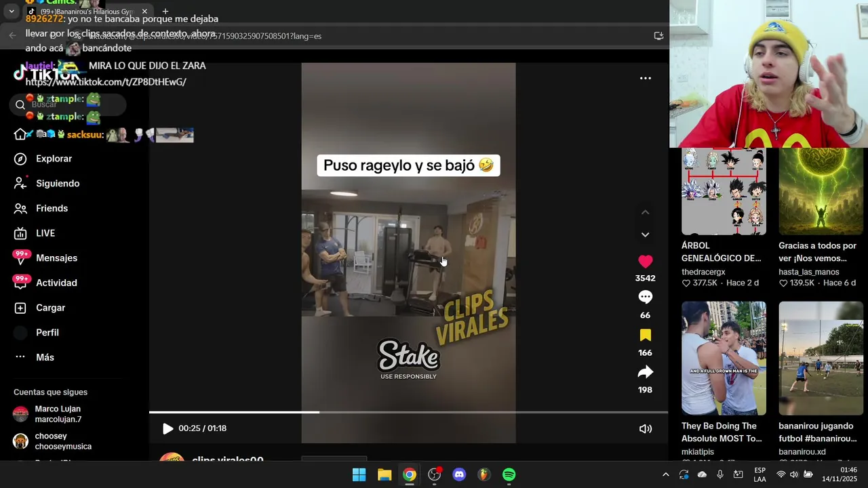Open video options three-dots menu
This screenshot has width=868, height=488.
pyautogui.click(x=646, y=79)
